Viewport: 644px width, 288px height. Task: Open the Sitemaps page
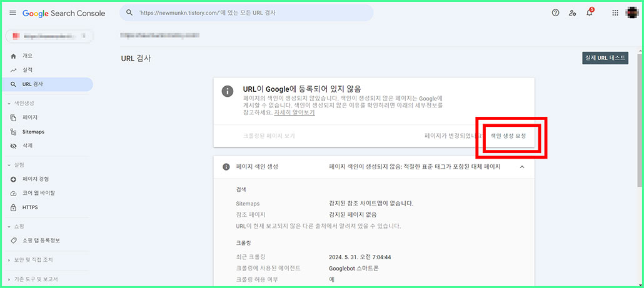click(x=33, y=132)
